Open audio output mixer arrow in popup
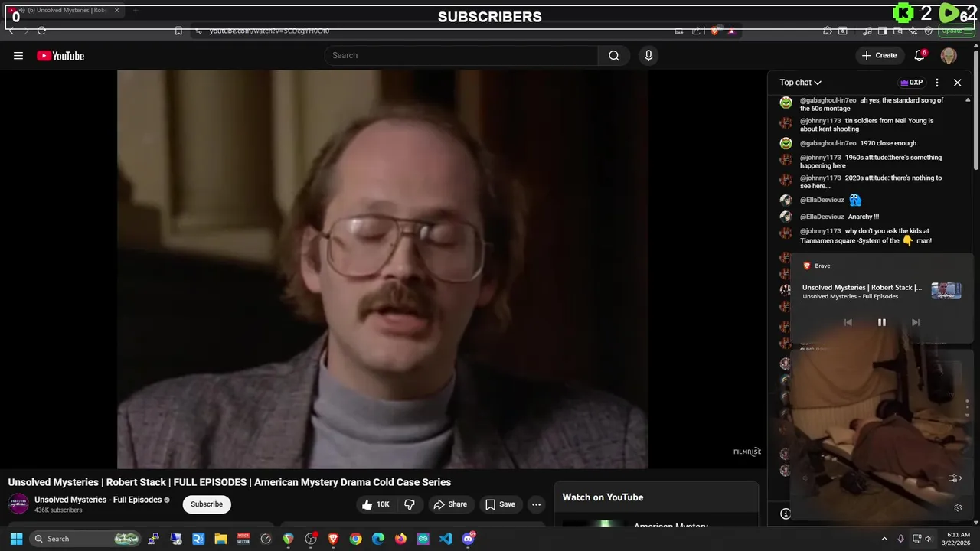 pos(955,478)
